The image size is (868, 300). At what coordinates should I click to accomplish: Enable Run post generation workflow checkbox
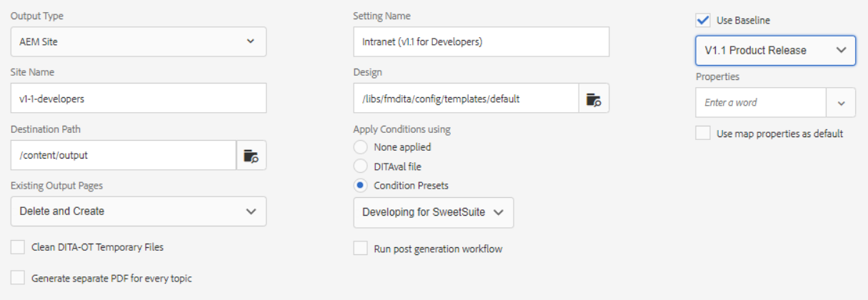(361, 249)
